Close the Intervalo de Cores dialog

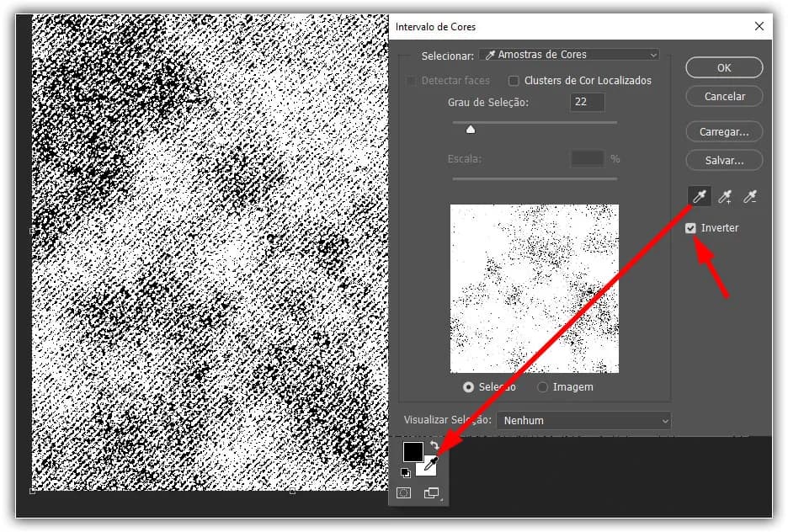[759, 26]
